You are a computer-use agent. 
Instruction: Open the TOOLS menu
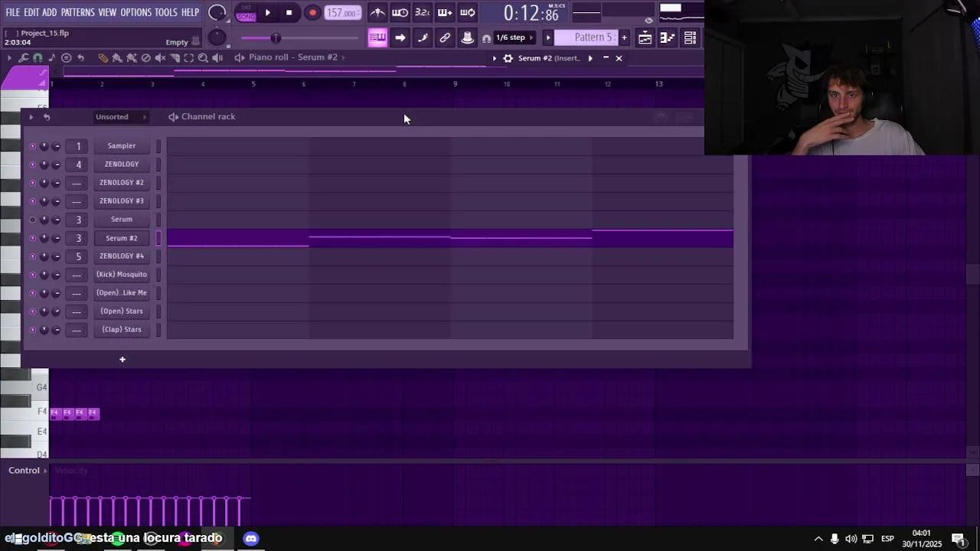click(166, 12)
